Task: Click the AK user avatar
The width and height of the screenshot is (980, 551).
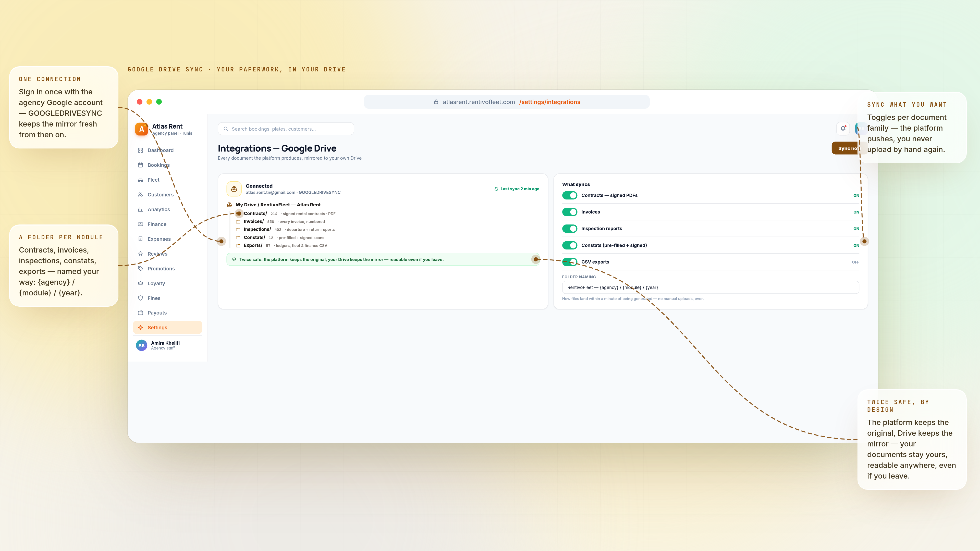Action: [x=142, y=345]
